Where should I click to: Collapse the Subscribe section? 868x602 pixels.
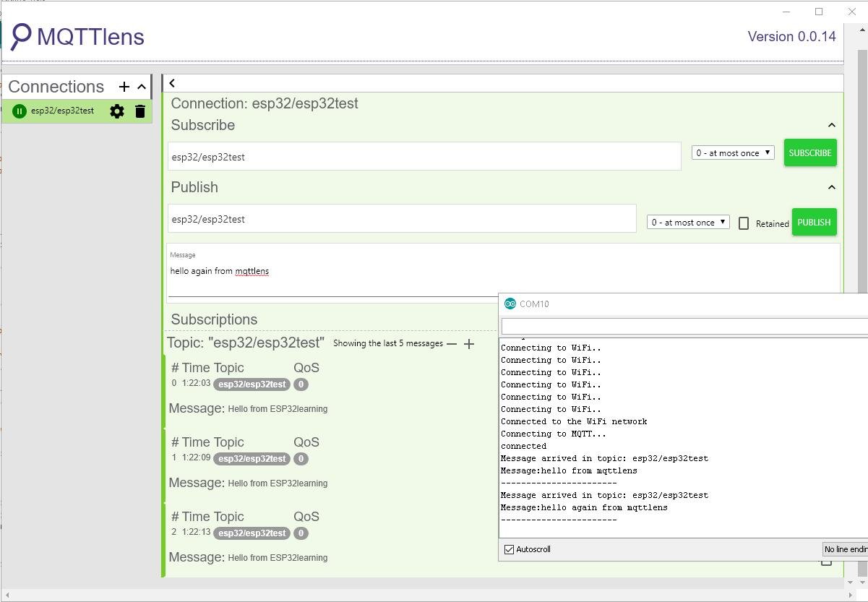pyautogui.click(x=831, y=125)
